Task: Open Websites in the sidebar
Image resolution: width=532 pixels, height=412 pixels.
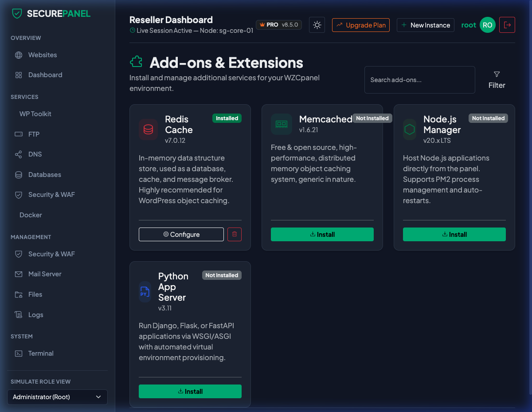Action: click(43, 55)
